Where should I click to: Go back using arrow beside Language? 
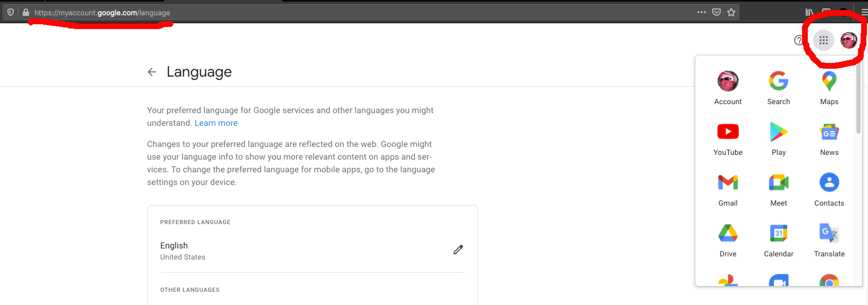(x=152, y=72)
